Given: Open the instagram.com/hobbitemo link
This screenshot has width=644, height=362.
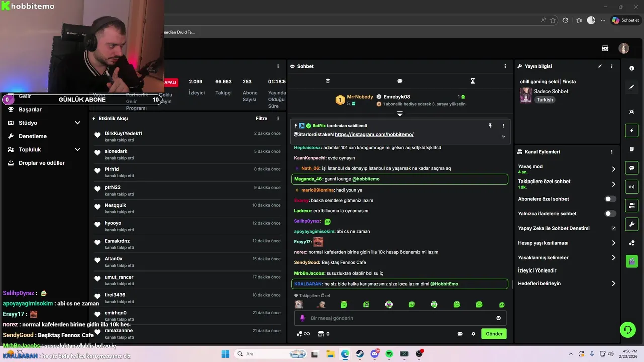Looking at the screenshot, I should [x=374, y=135].
